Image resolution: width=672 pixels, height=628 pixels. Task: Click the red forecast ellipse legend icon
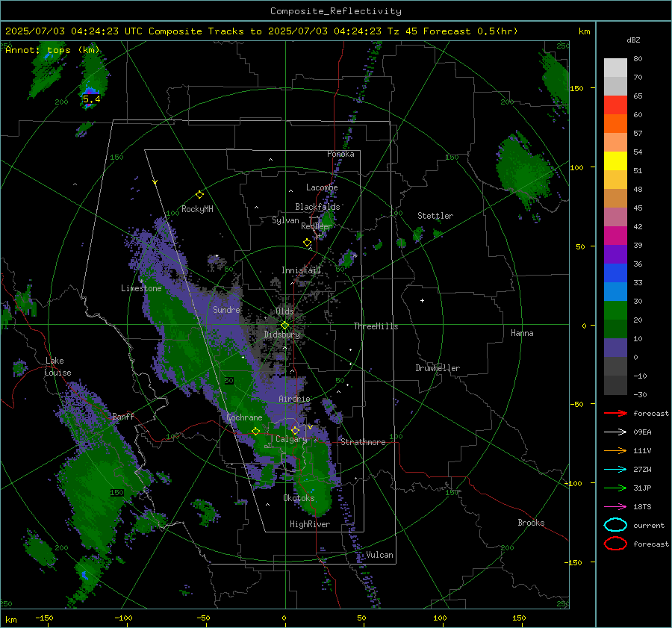click(x=615, y=544)
